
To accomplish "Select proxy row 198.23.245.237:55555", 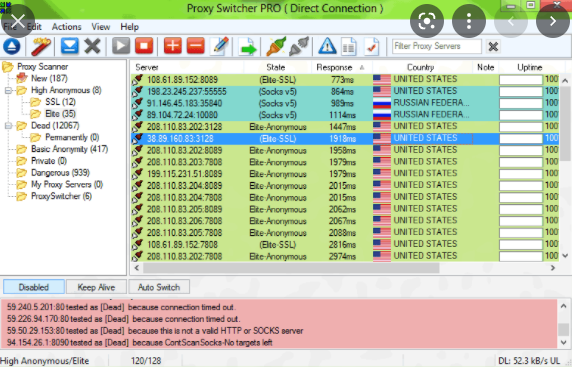I will [x=345, y=91].
